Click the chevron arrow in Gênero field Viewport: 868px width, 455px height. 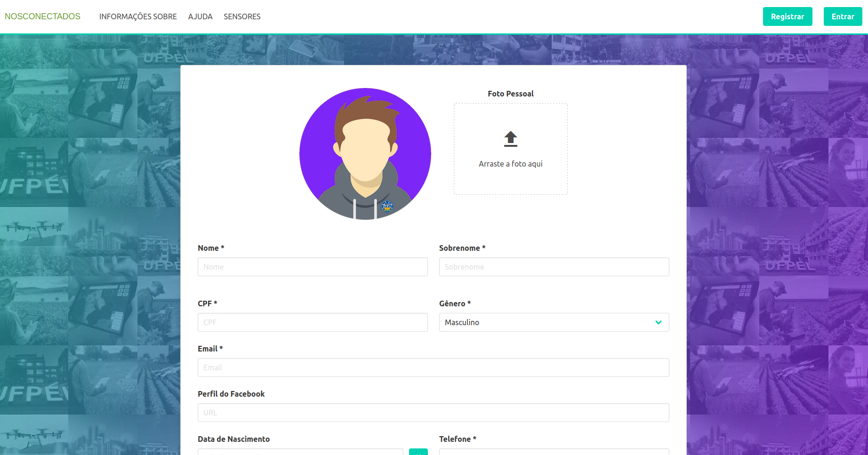click(658, 322)
